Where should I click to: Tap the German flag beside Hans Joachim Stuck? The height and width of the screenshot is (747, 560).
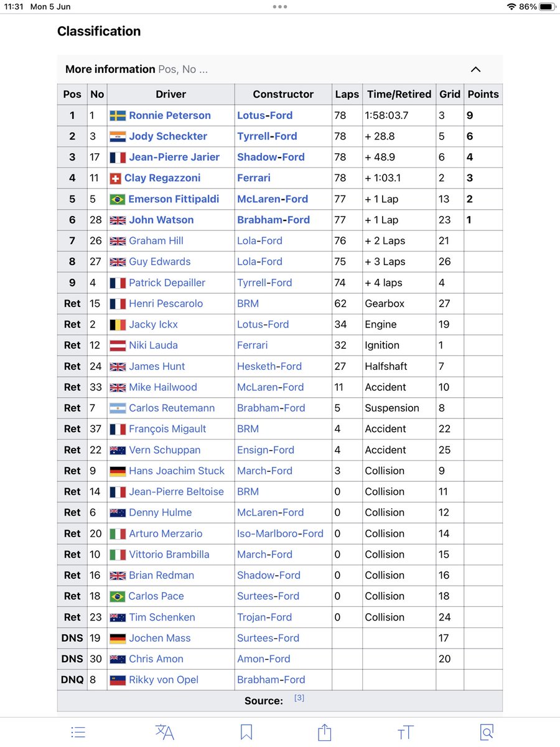click(x=118, y=471)
